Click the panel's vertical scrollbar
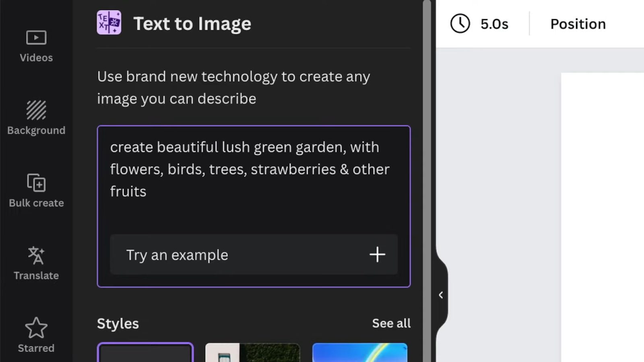 [x=427, y=181]
